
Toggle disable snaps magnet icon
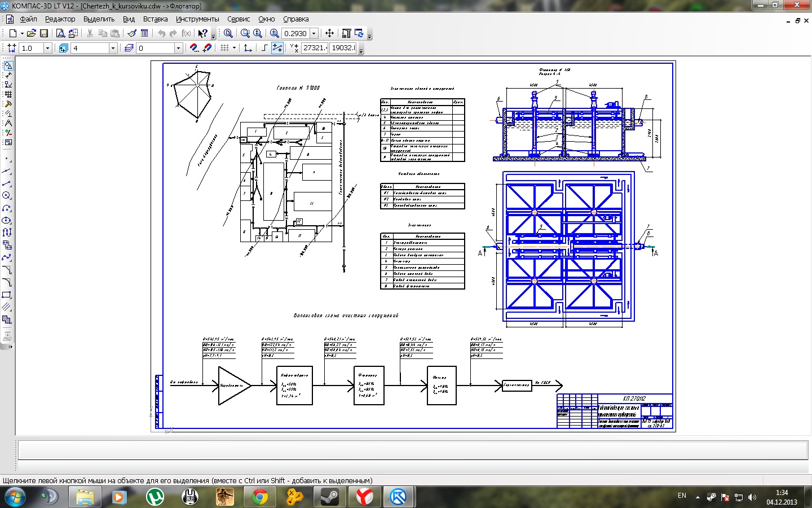click(206, 48)
